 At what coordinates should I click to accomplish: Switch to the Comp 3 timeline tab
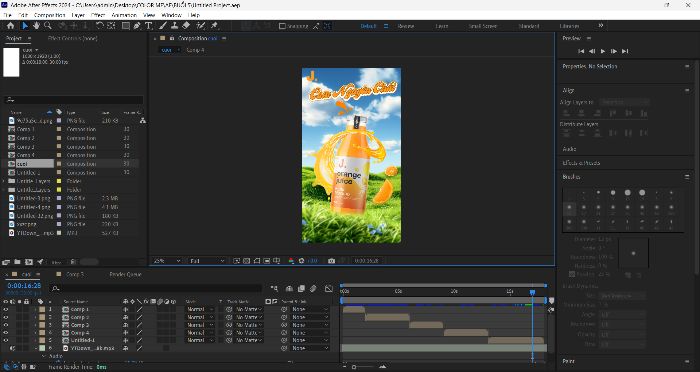point(75,274)
